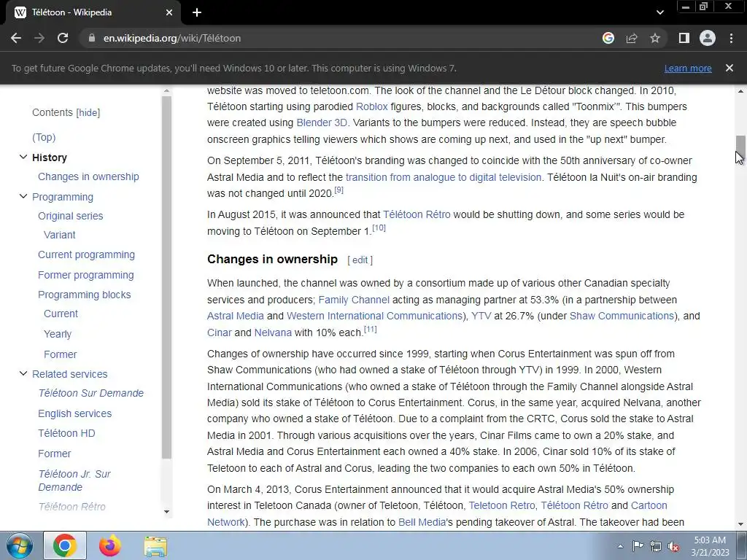Collapse the Programming section chevron
747x560 pixels.
[23, 196]
